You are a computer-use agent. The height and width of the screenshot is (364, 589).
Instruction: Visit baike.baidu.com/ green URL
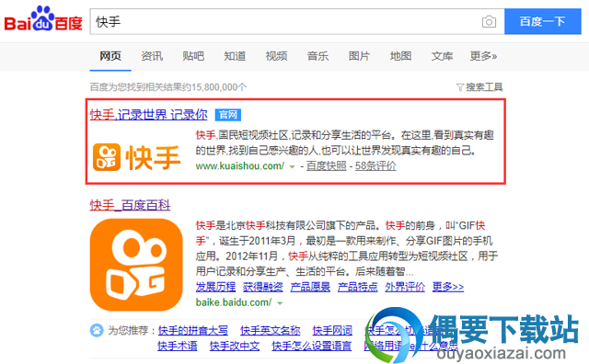click(234, 302)
